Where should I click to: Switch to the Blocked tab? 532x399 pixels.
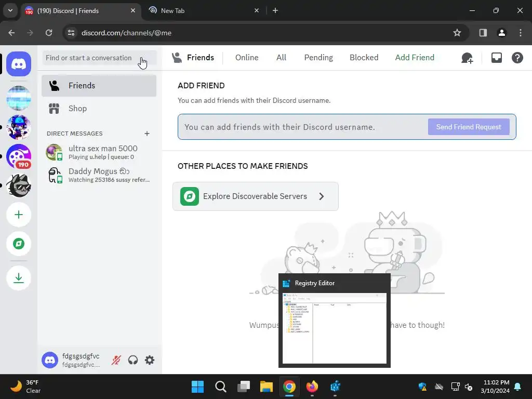pos(364,58)
